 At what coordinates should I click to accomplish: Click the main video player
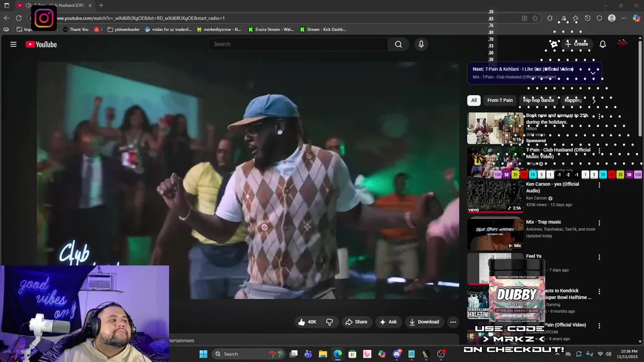tap(248, 180)
